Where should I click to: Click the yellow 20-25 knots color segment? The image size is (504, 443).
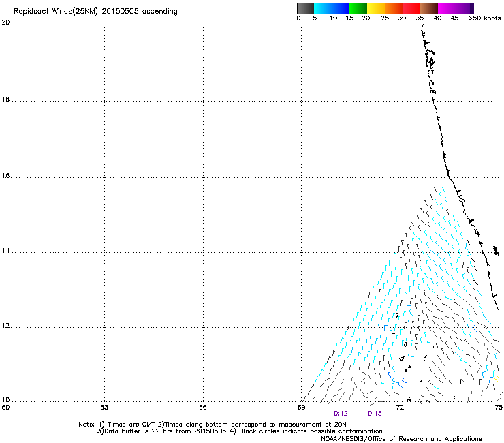(376, 8)
